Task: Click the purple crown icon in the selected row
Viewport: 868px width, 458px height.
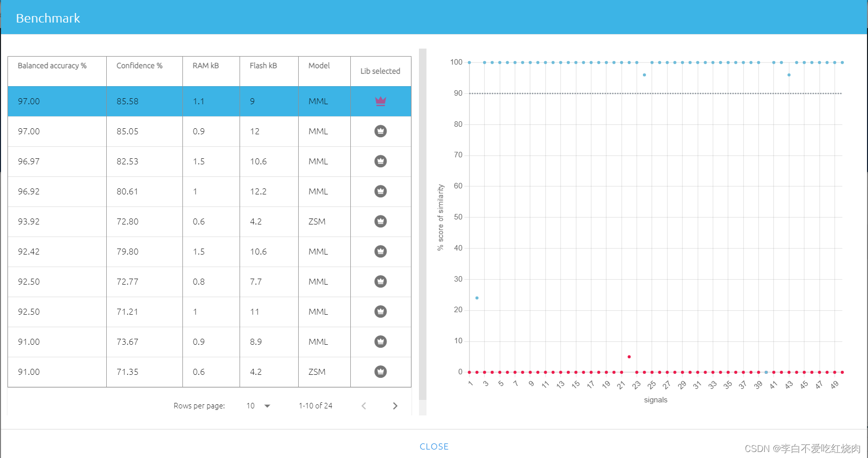Action: tap(380, 101)
